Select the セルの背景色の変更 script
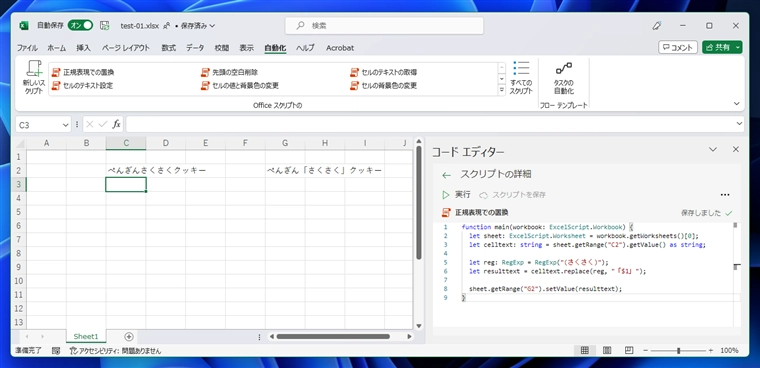This screenshot has height=368, width=760. (x=383, y=86)
